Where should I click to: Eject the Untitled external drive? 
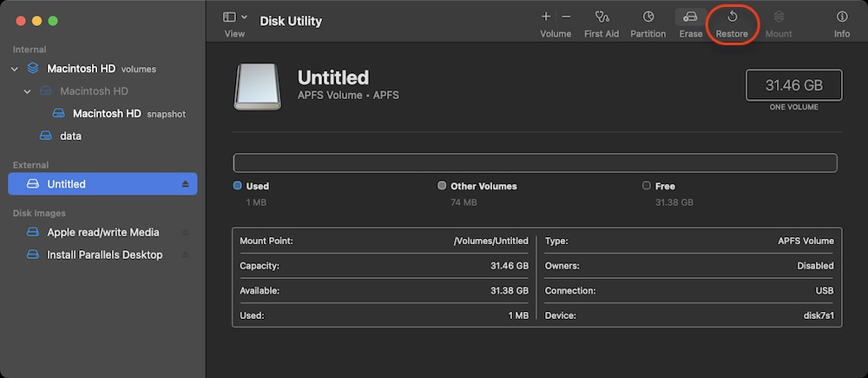[185, 184]
